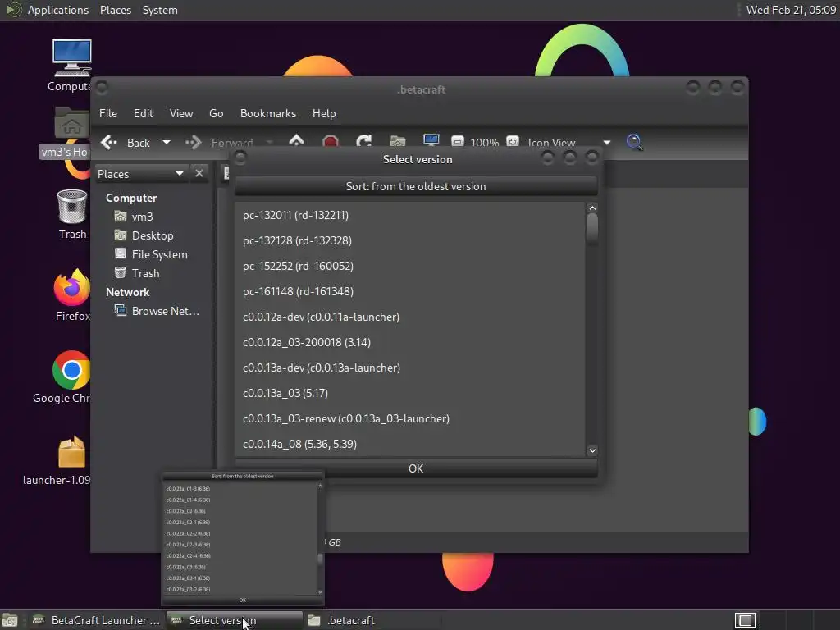
Task: Open the Go menu
Action: tap(216, 113)
